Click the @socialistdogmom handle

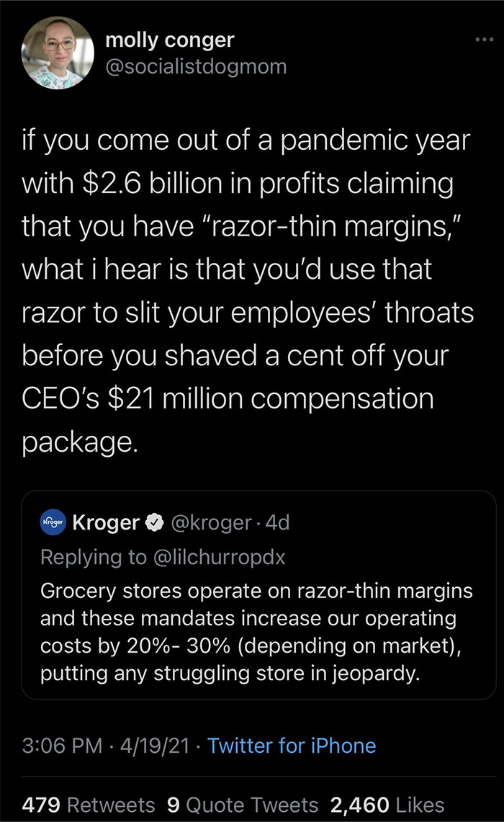coord(197,67)
